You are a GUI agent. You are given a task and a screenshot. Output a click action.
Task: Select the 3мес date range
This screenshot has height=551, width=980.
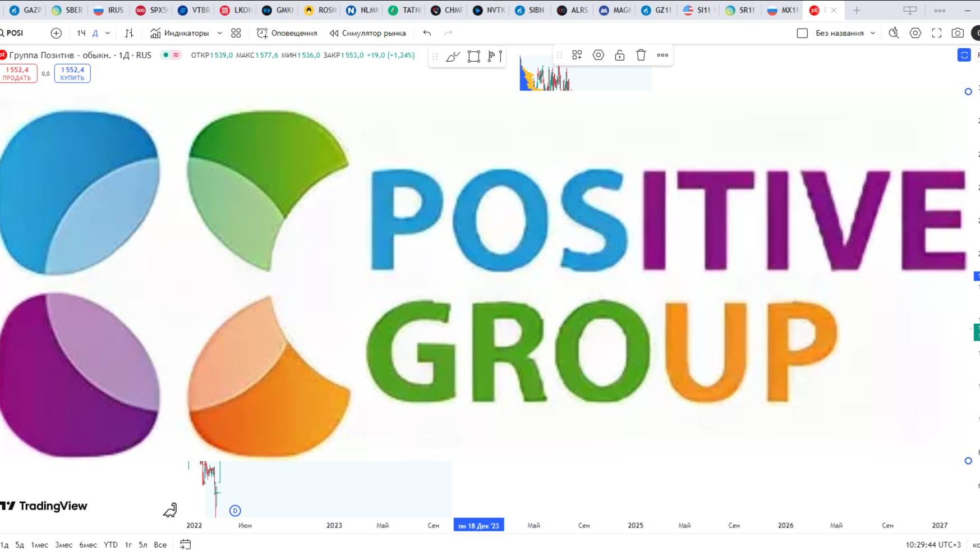(64, 545)
